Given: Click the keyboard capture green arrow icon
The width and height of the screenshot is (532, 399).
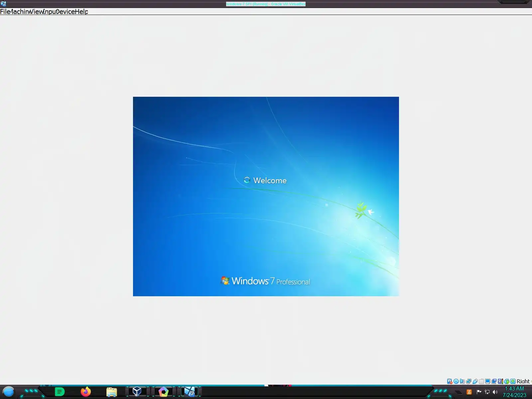Looking at the screenshot, I should tap(513, 381).
